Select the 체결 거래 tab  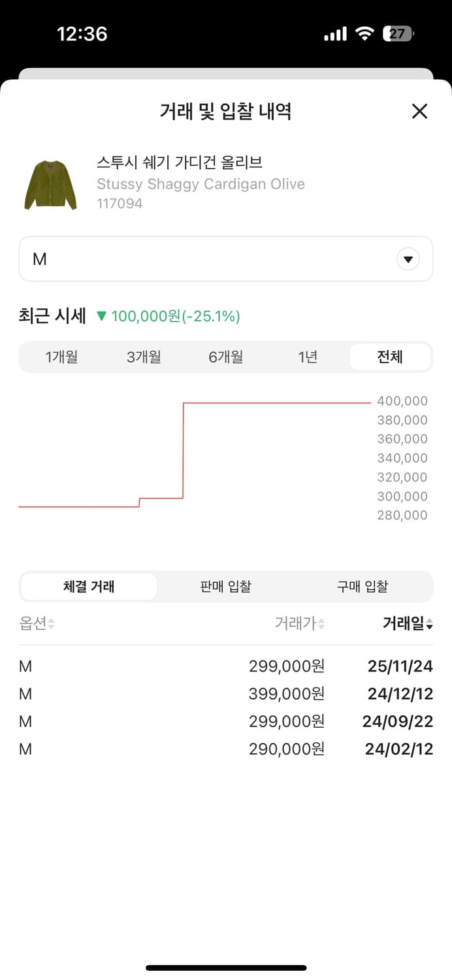[88, 587]
